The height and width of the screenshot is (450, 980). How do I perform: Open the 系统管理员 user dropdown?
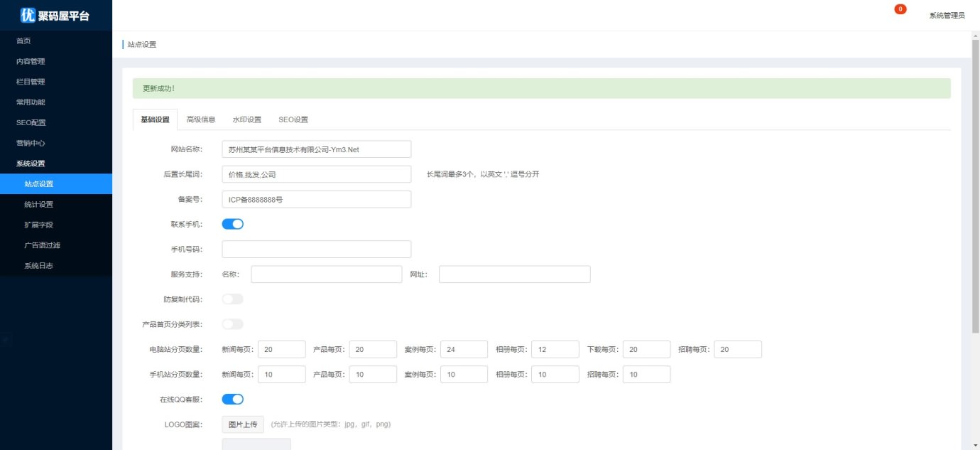click(x=947, y=16)
